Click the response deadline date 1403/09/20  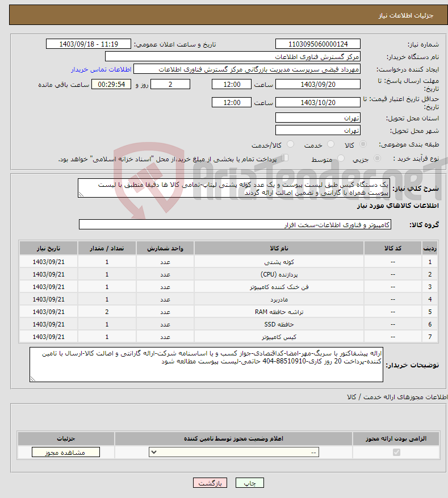tap(318, 84)
